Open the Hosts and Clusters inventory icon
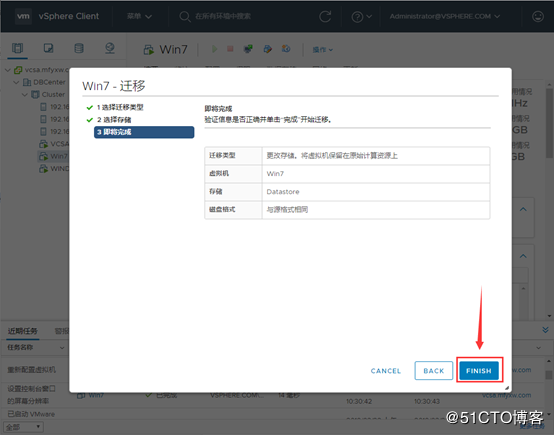The width and height of the screenshot is (554, 435). [x=17, y=48]
